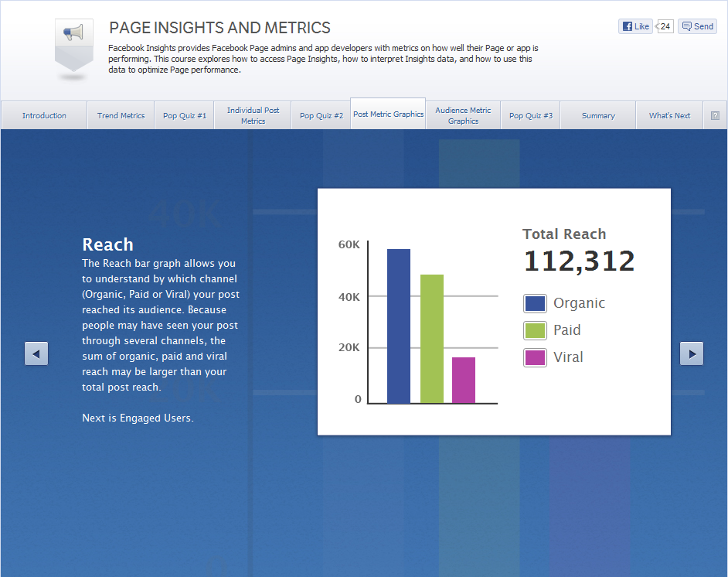
Task: Select Individual Post Metrics tab
Action: [x=253, y=116]
